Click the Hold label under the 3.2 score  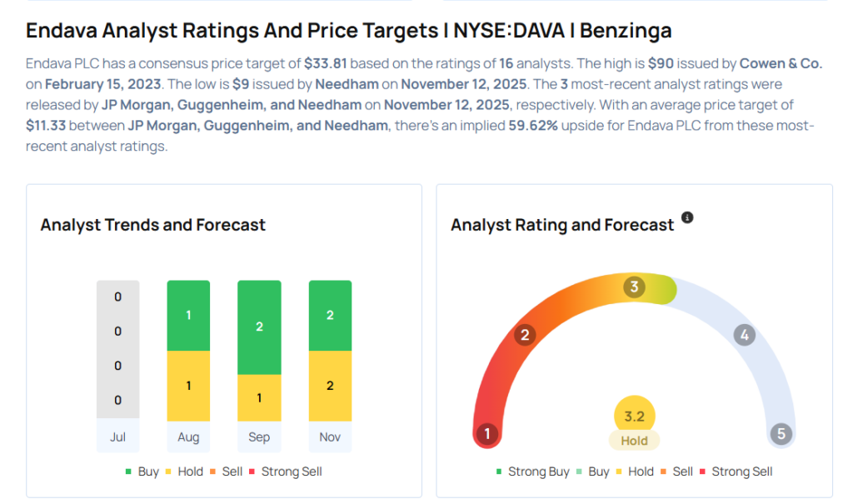point(634,441)
